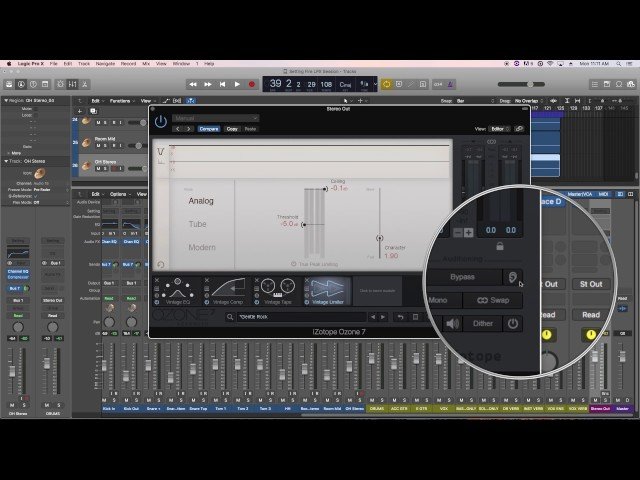Open the Note Pad icon
The height and width of the screenshot is (480, 640).
click(x=607, y=84)
